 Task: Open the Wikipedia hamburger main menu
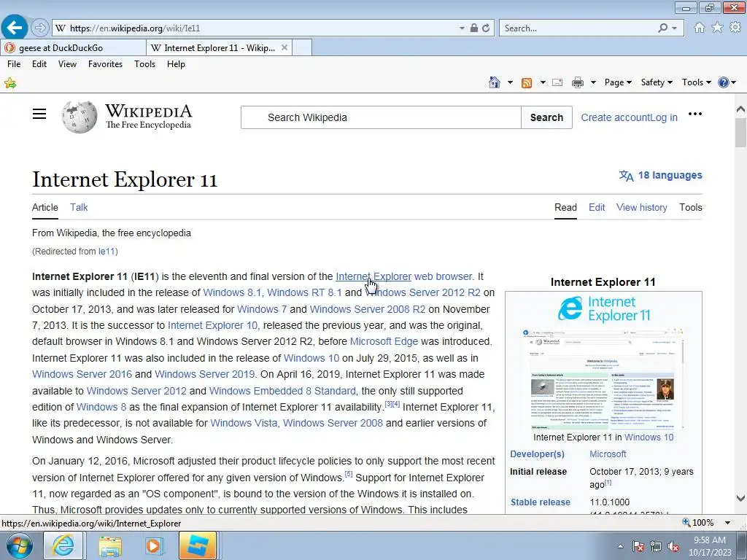click(39, 114)
